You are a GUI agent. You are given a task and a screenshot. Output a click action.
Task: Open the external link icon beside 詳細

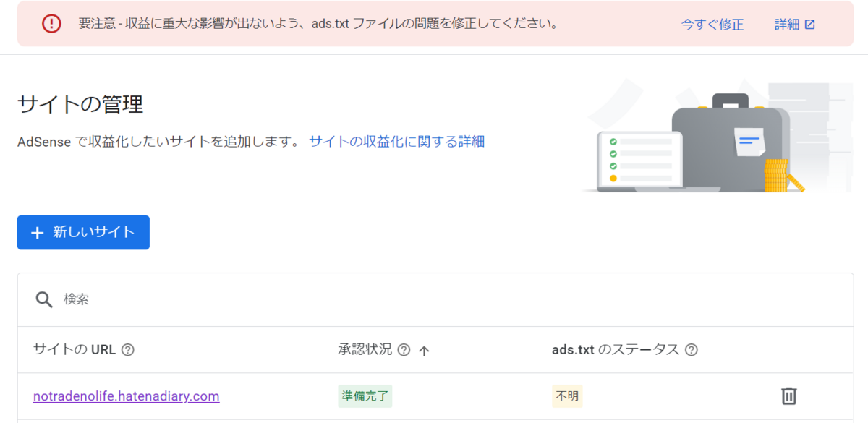click(x=810, y=25)
